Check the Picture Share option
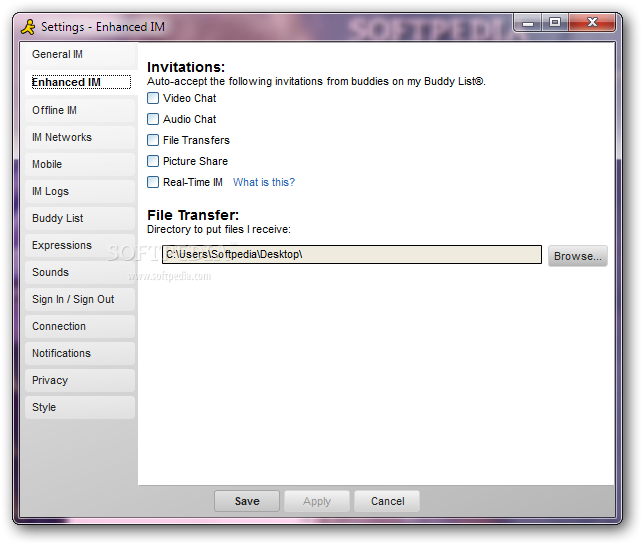The width and height of the screenshot is (643, 545). (153, 161)
